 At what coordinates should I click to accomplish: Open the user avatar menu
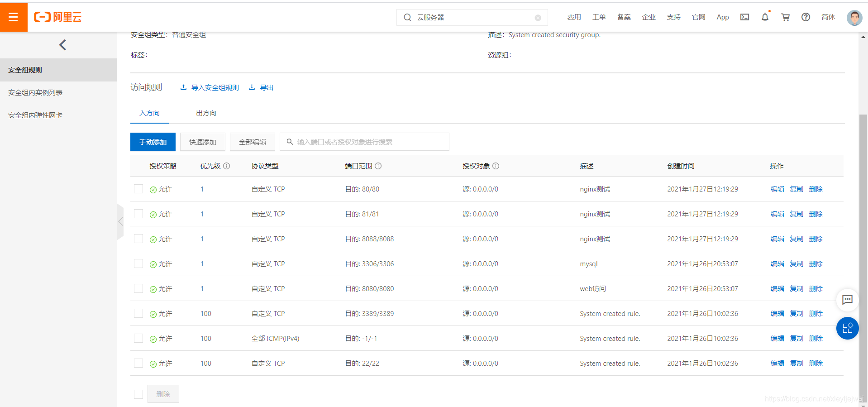click(x=854, y=18)
